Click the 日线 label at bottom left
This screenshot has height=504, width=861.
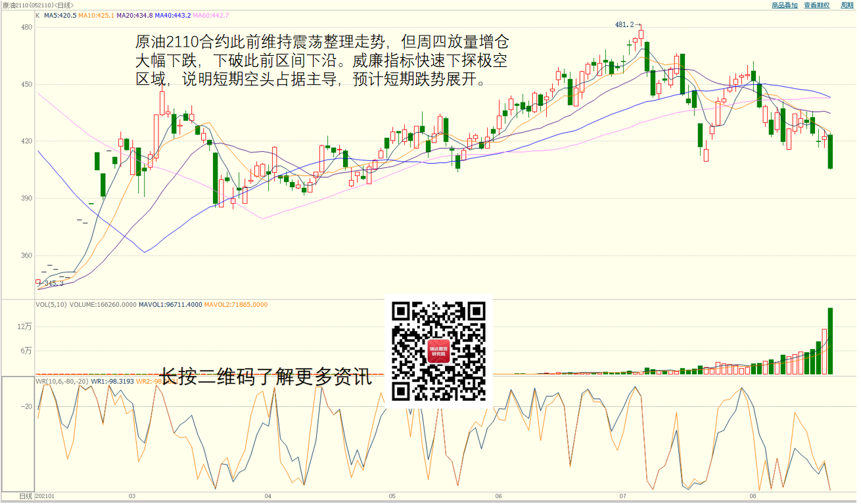click(x=25, y=496)
